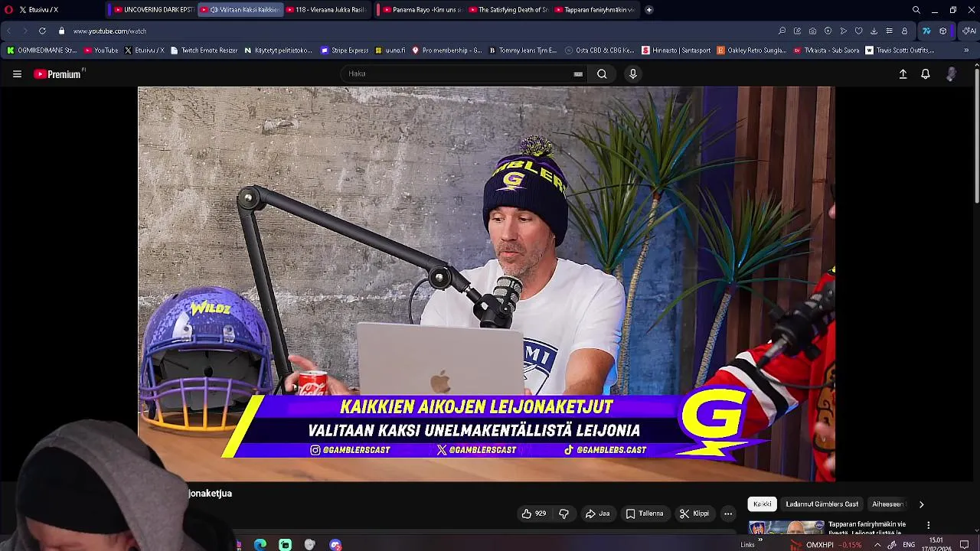Viewport: 980px width, 551px height.
Task: Open OMXHPI stock widget in taskbar
Action: [x=825, y=545]
